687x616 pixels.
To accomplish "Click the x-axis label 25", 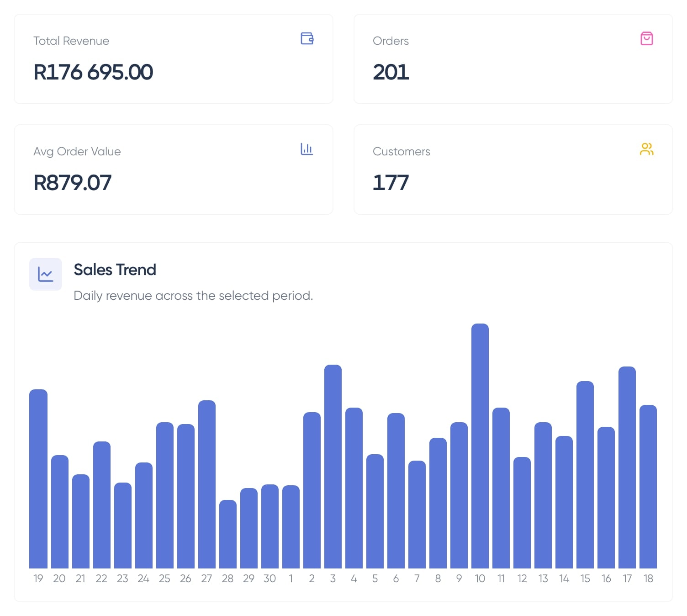I will coord(164,579).
